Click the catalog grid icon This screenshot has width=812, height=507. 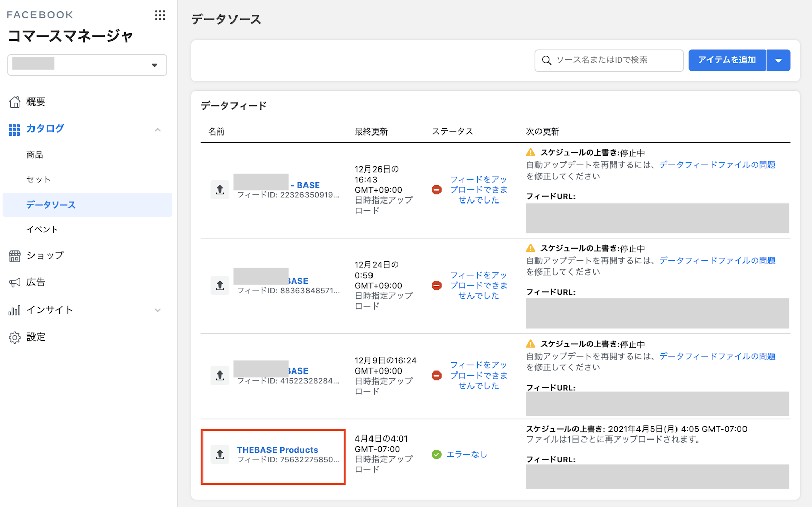[x=15, y=129]
